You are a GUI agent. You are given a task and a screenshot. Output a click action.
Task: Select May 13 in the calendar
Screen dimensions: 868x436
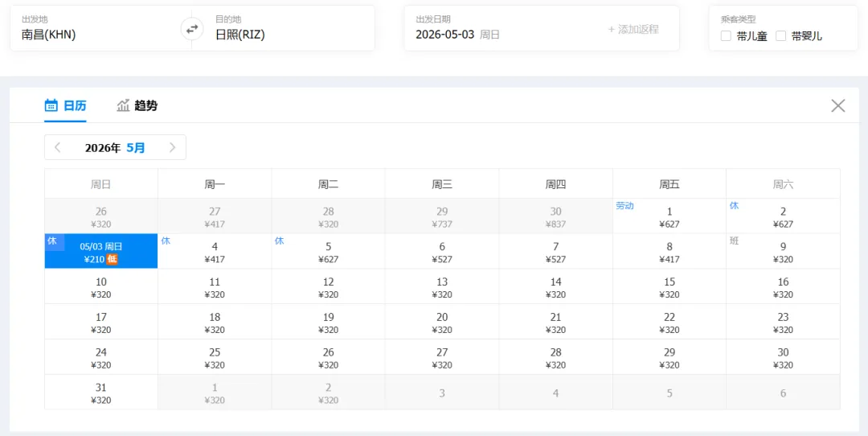442,286
